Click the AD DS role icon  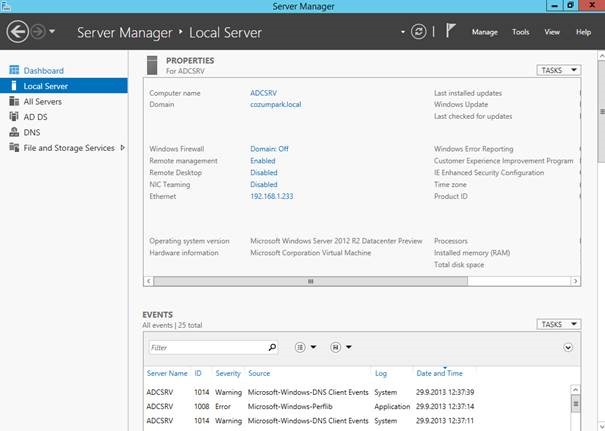14,116
